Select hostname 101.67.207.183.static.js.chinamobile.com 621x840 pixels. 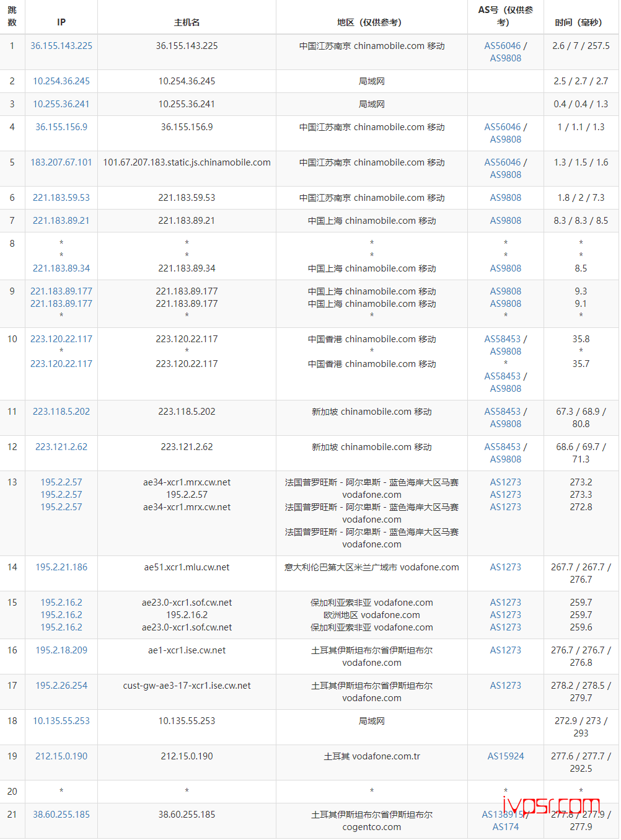click(187, 162)
